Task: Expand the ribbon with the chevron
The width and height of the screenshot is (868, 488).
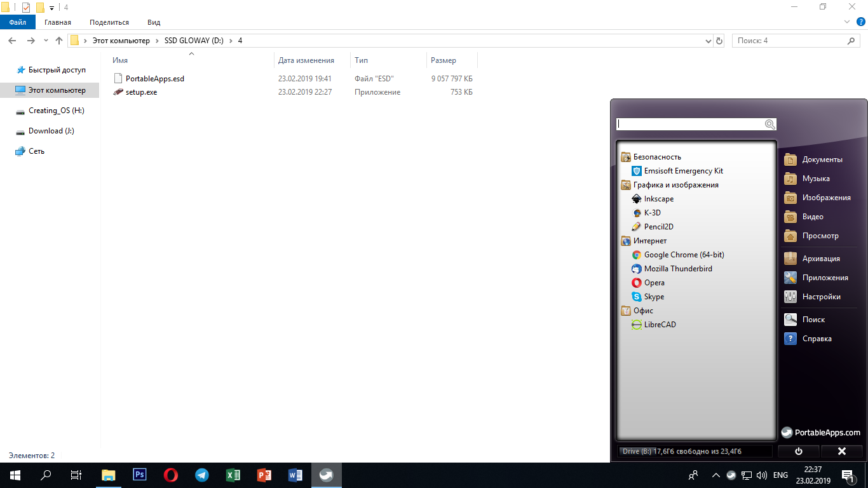Action: click(846, 22)
